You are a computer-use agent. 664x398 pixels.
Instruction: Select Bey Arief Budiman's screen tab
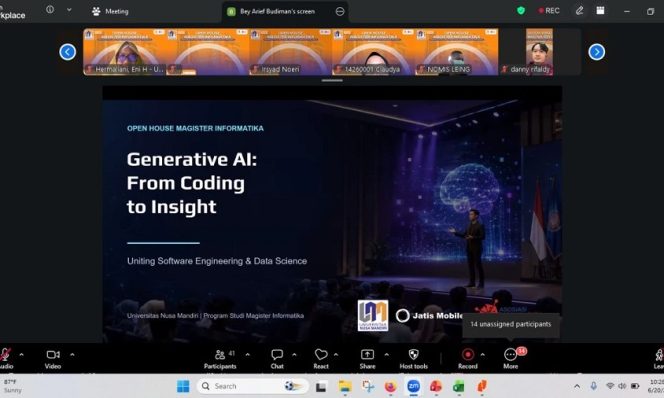277,11
